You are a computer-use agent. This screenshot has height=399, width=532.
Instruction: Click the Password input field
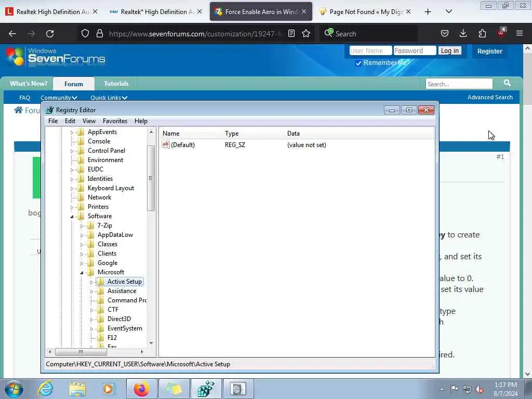(x=415, y=50)
